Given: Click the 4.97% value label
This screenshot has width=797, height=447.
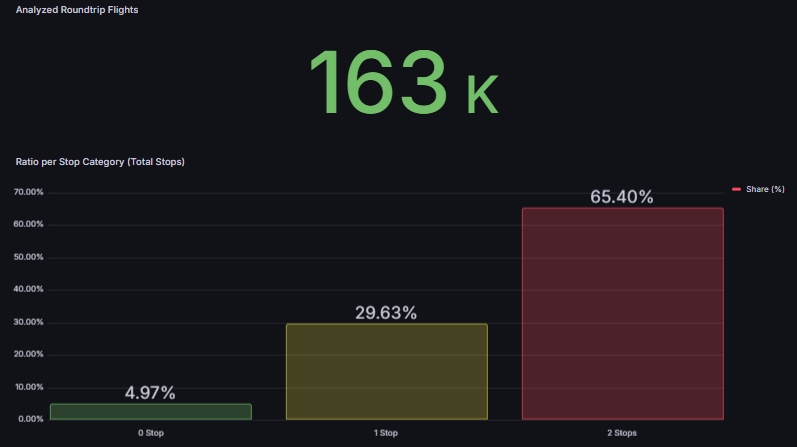Looking at the screenshot, I should pyautogui.click(x=150, y=393).
